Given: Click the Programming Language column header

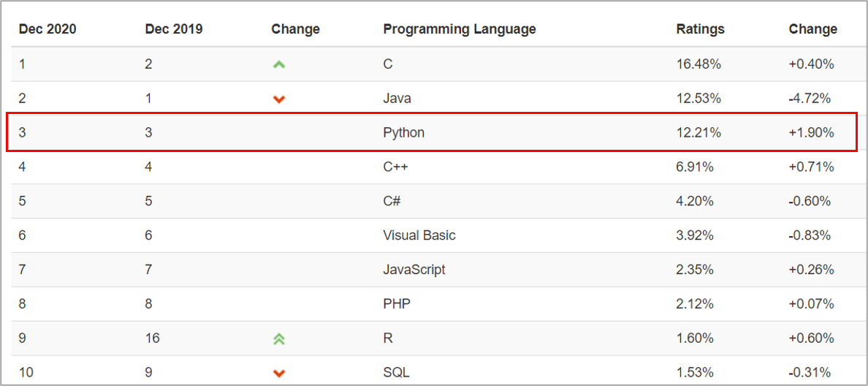Looking at the screenshot, I should pyautogui.click(x=459, y=29).
